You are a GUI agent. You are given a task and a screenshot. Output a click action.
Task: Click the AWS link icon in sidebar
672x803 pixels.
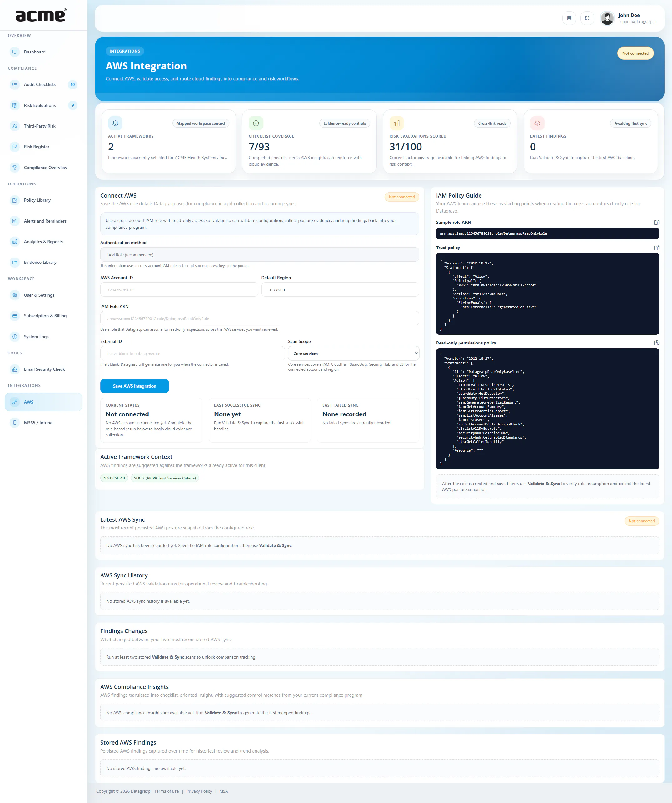click(x=14, y=402)
